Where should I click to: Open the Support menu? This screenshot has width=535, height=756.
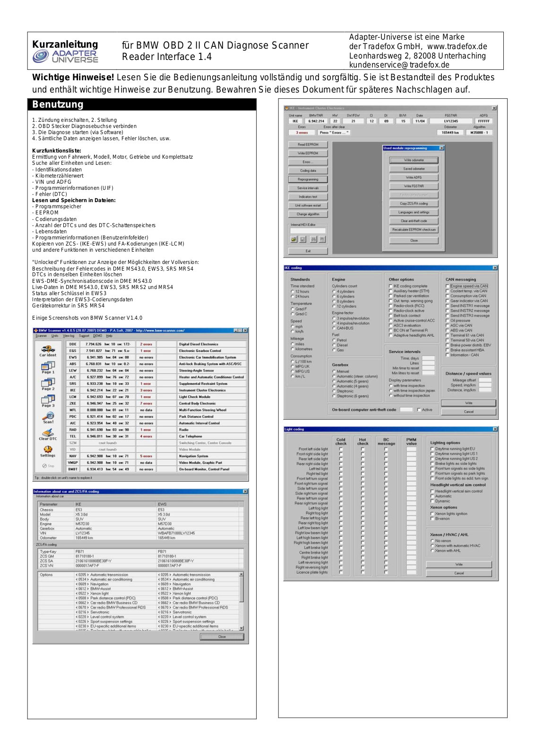pyautogui.click(x=84, y=336)
